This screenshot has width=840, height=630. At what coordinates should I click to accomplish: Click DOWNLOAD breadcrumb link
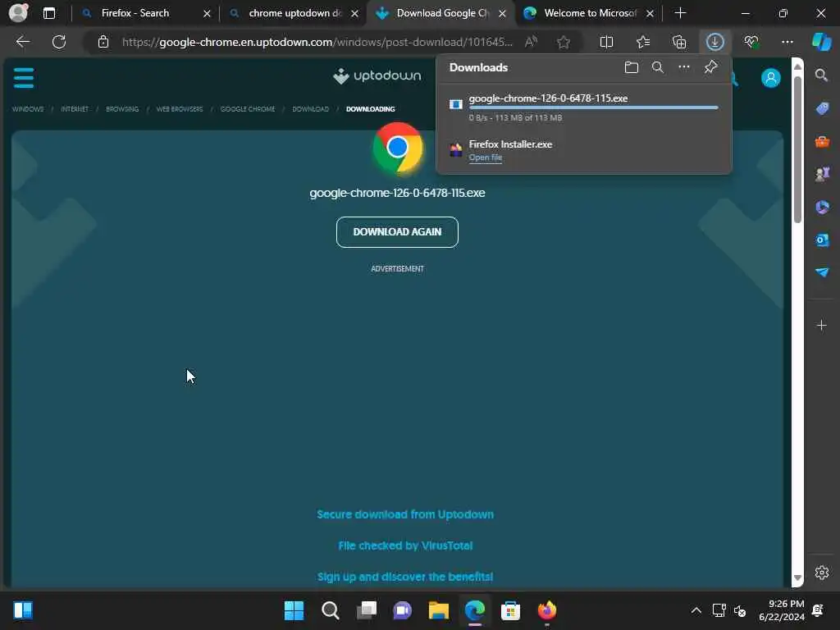(x=310, y=109)
